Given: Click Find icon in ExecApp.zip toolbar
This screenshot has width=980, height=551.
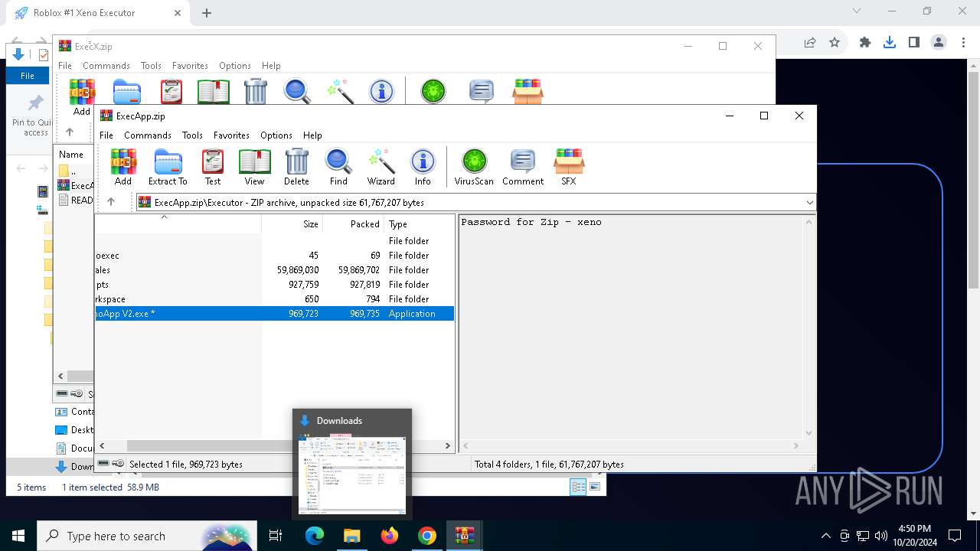Looking at the screenshot, I should tap(338, 167).
